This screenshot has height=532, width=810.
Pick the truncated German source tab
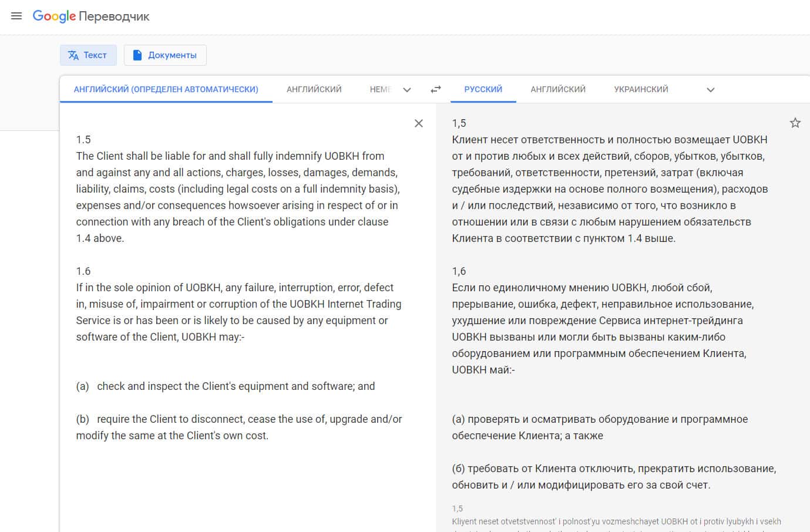(380, 89)
